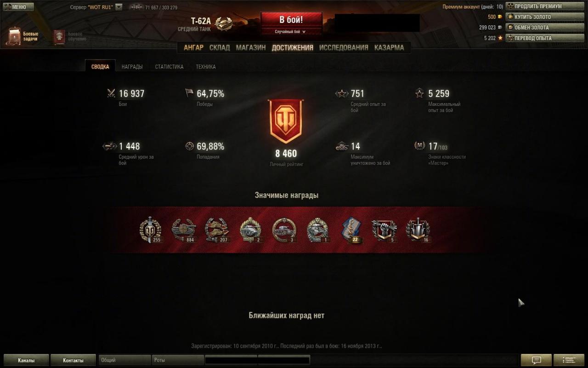Open the Боевые задачи book icon

point(13,36)
